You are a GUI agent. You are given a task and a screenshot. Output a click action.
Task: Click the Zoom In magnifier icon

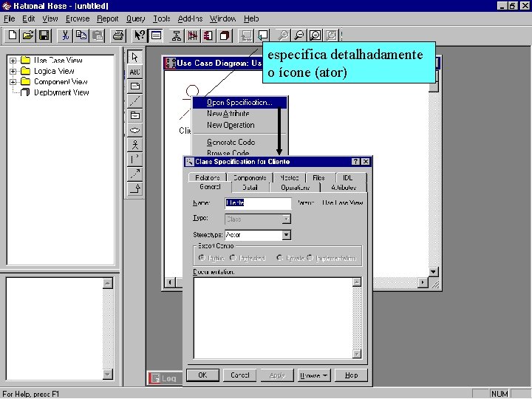[283, 35]
